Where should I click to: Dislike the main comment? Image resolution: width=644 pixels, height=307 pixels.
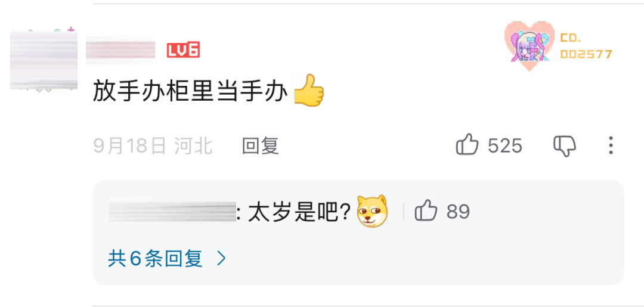(565, 146)
